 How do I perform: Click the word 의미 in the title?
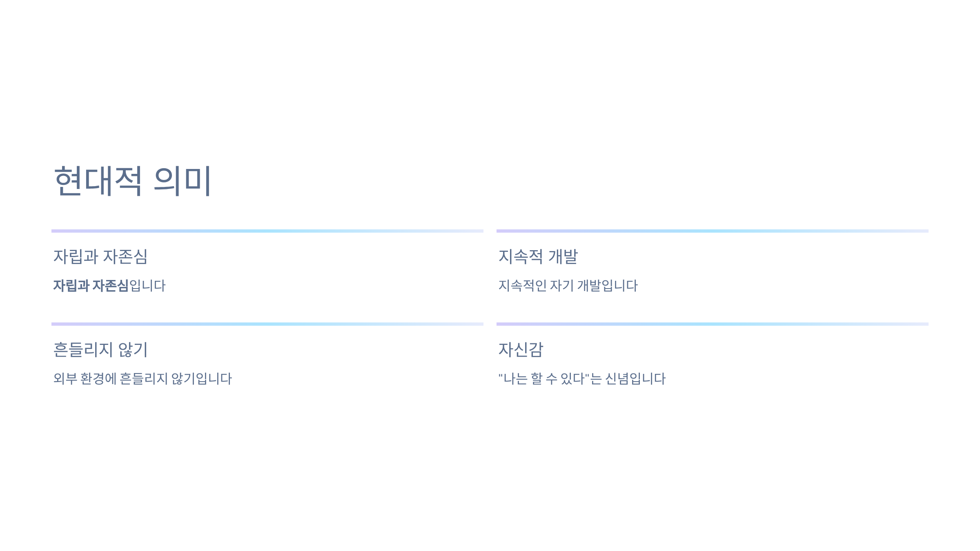pyautogui.click(x=182, y=180)
